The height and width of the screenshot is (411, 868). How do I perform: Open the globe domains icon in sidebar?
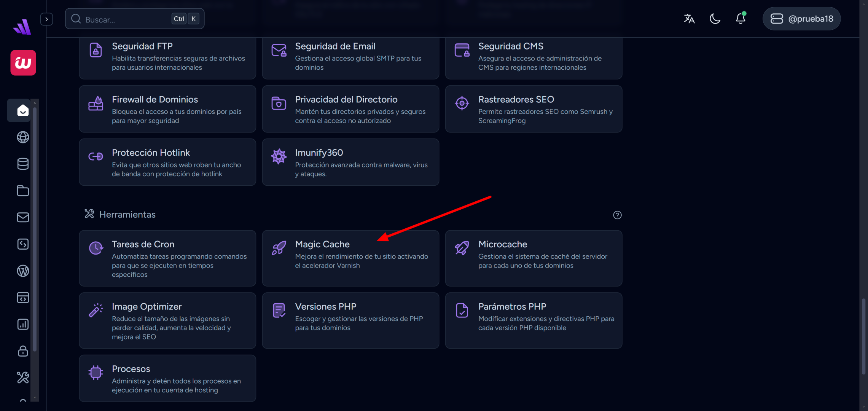point(23,137)
